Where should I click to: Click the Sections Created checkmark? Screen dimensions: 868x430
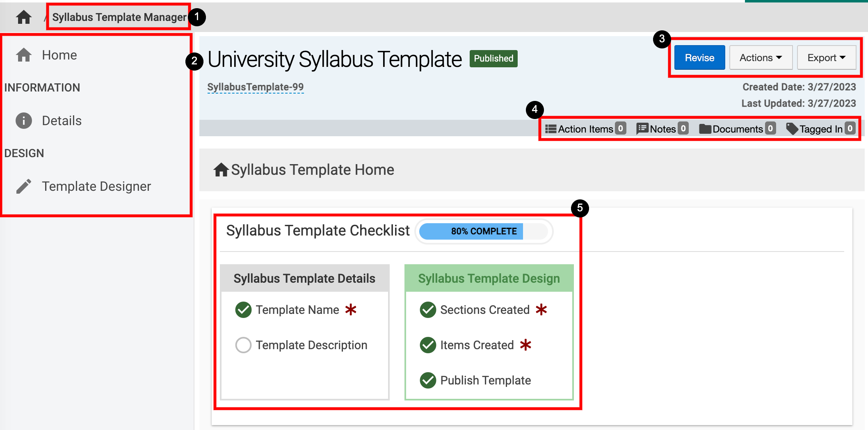[x=428, y=310]
